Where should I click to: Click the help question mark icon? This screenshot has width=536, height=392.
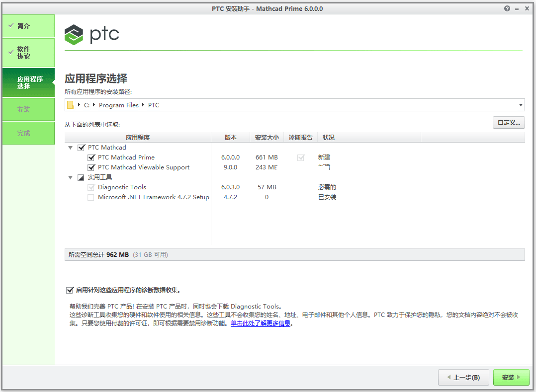click(x=507, y=8)
